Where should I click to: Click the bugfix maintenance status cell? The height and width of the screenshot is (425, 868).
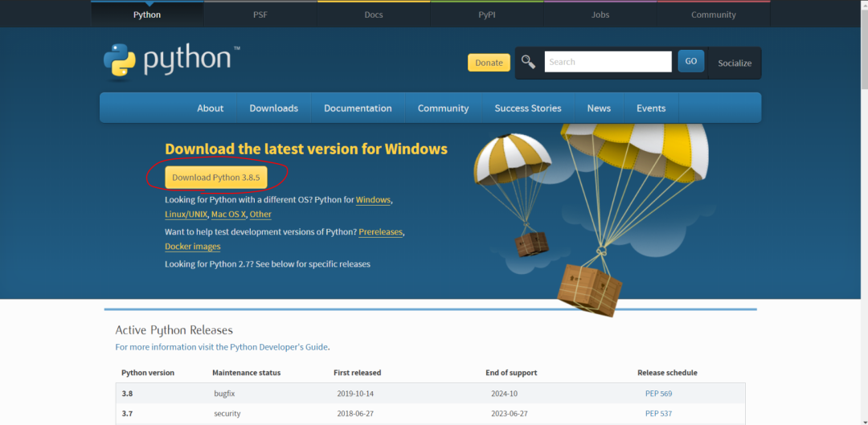(x=225, y=394)
